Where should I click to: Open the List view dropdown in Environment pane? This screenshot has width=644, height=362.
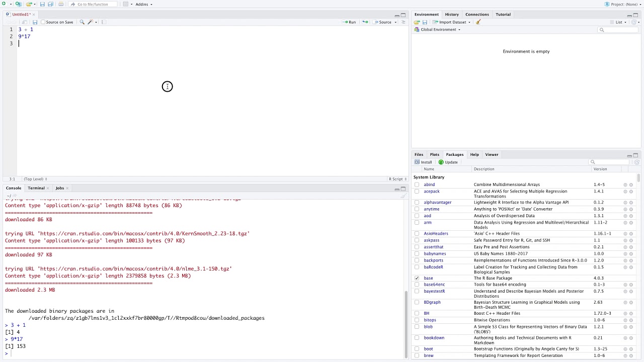pos(621,22)
